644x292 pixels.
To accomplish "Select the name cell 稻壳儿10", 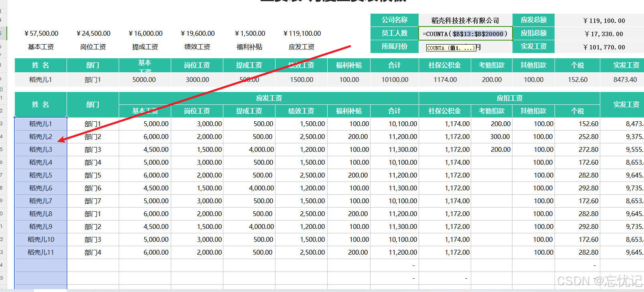I will [x=41, y=239].
